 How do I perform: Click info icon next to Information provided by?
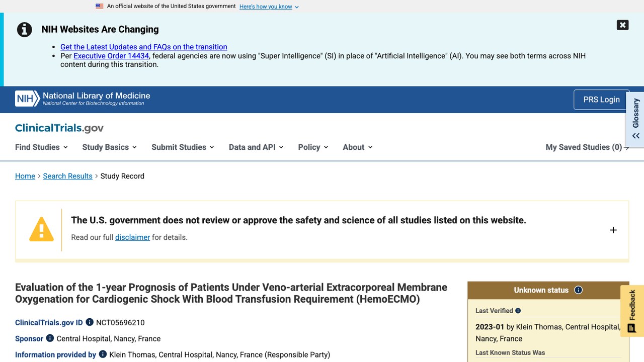pos(103,354)
